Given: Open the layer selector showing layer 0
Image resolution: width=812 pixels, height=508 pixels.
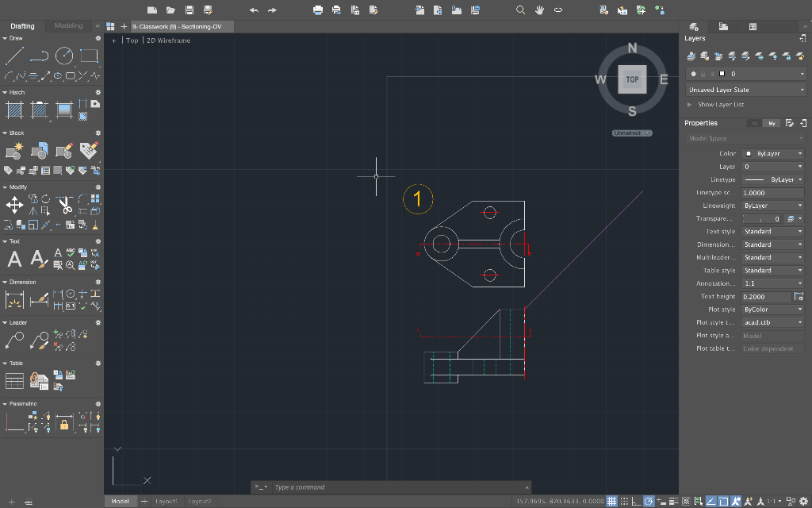Looking at the screenshot, I should tap(745, 73).
